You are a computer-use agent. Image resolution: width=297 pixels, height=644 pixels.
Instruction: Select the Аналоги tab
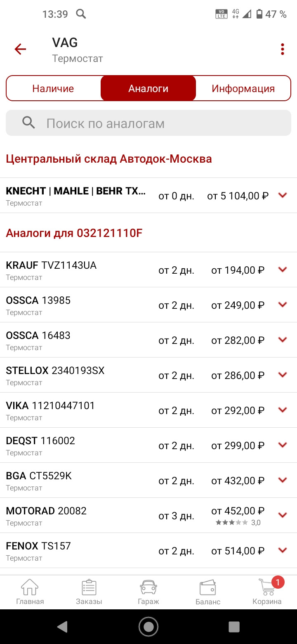tap(148, 88)
